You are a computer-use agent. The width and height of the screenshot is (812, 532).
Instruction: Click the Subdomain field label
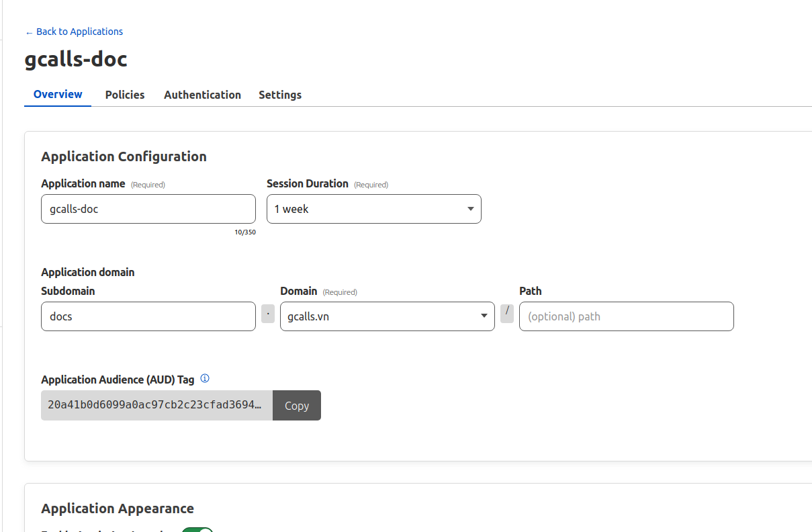coord(68,291)
